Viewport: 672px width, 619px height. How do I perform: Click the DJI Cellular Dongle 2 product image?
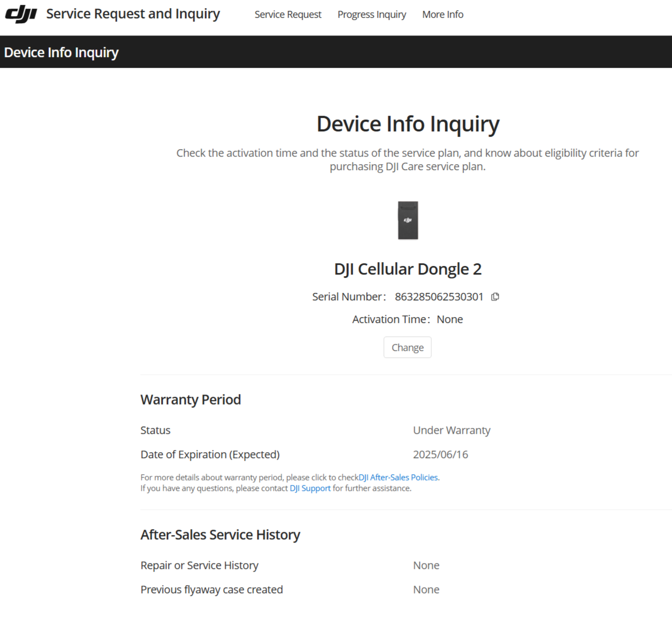pyautogui.click(x=408, y=220)
